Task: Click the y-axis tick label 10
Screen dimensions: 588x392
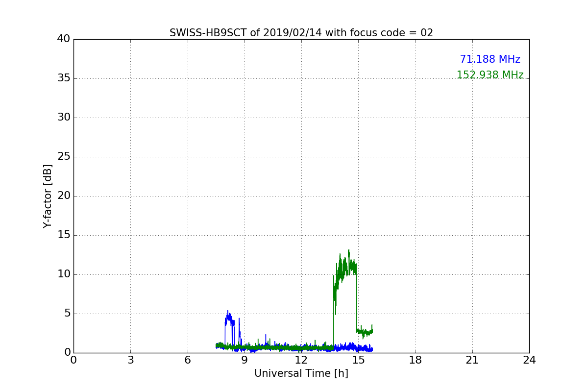Action: 64,274
